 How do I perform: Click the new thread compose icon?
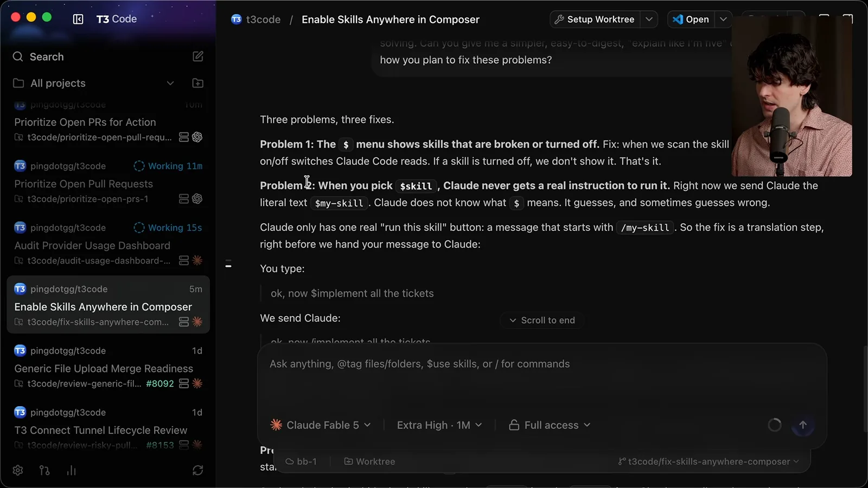[x=198, y=56]
